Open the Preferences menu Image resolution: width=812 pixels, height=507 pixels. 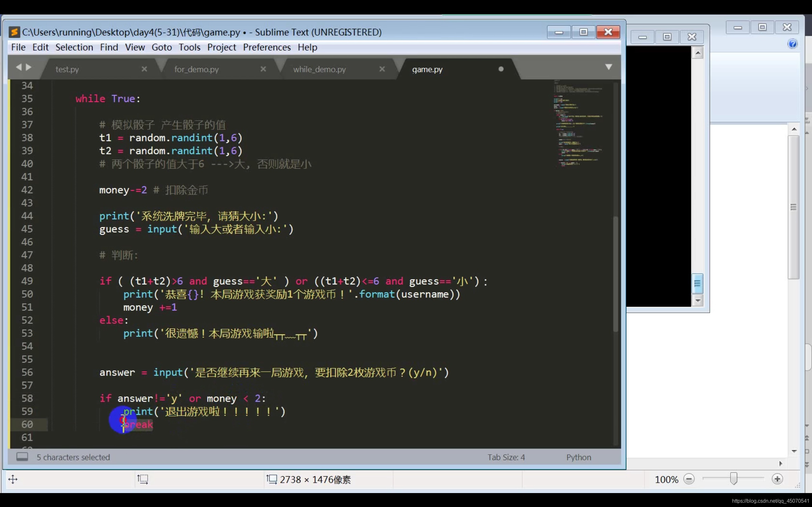point(267,47)
